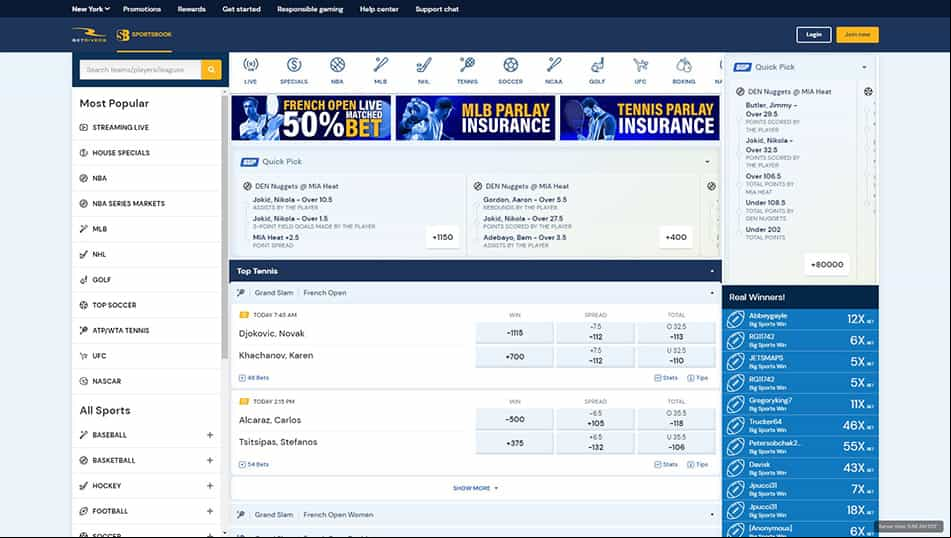Click the orange search magnifier button
The width and height of the screenshot is (951, 538).
click(211, 70)
